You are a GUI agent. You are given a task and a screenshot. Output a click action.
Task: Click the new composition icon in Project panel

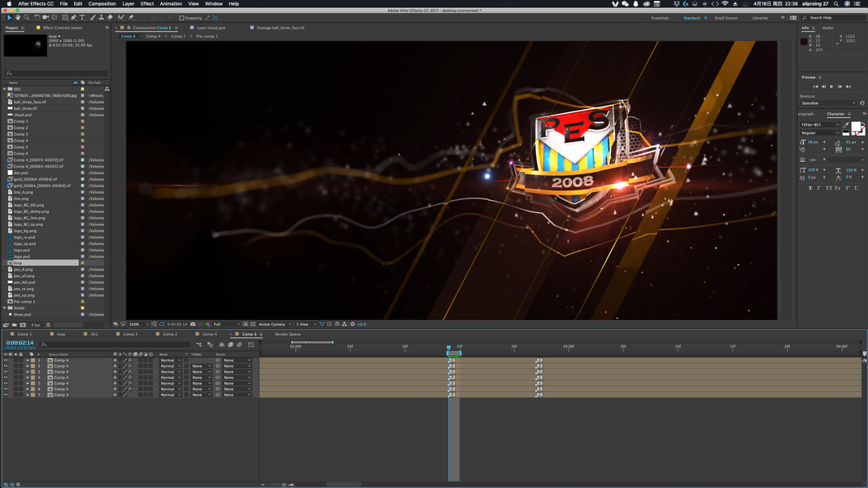[23, 325]
